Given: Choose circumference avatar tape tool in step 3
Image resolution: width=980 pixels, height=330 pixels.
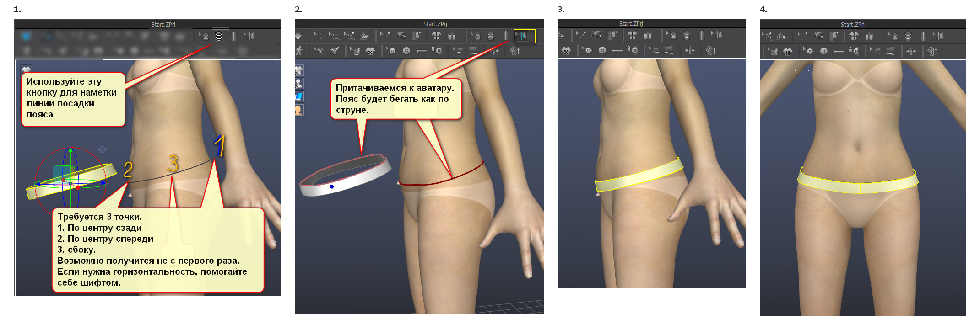Looking at the screenshot, I should pos(687,35).
